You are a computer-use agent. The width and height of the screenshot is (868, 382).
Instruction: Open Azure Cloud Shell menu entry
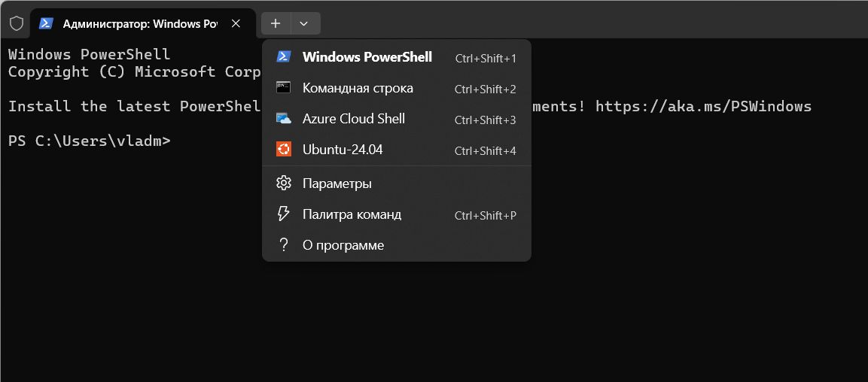click(396, 119)
